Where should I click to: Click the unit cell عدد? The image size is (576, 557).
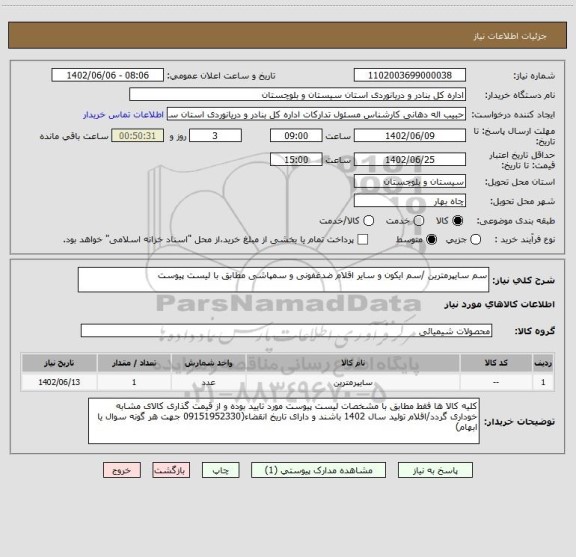(x=208, y=382)
